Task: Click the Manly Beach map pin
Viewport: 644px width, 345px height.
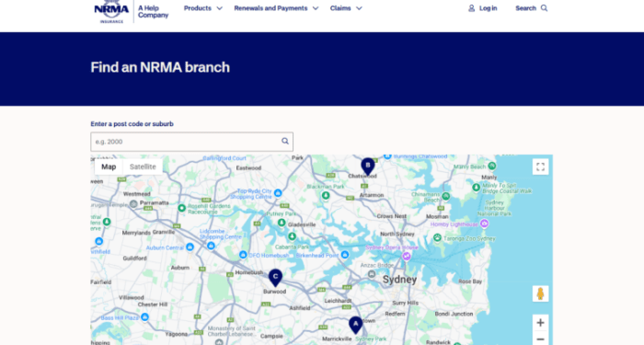Action: [492, 166]
